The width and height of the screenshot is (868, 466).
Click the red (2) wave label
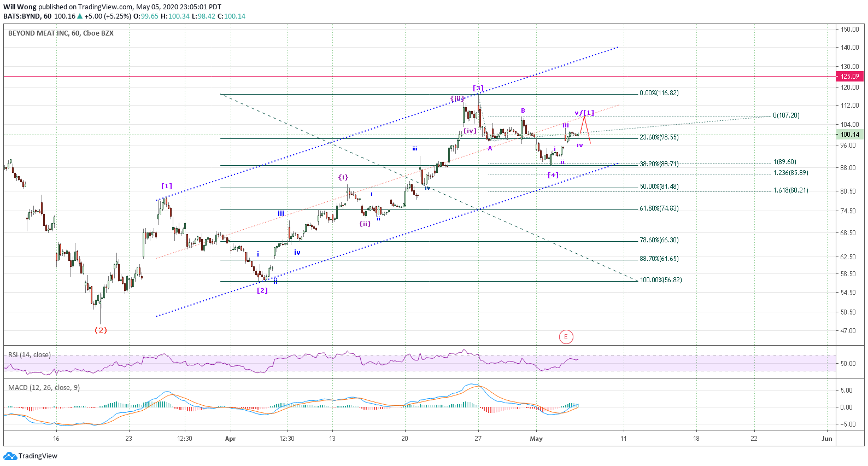[101, 330]
